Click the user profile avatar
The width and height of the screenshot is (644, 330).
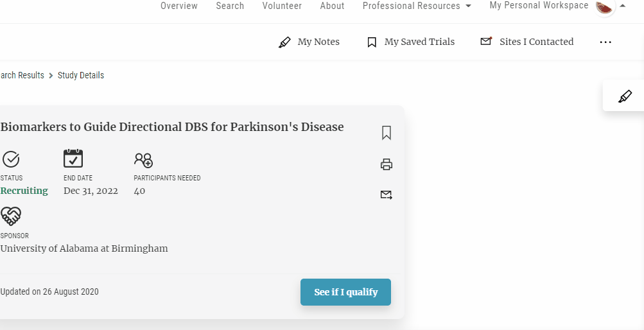coord(604,6)
